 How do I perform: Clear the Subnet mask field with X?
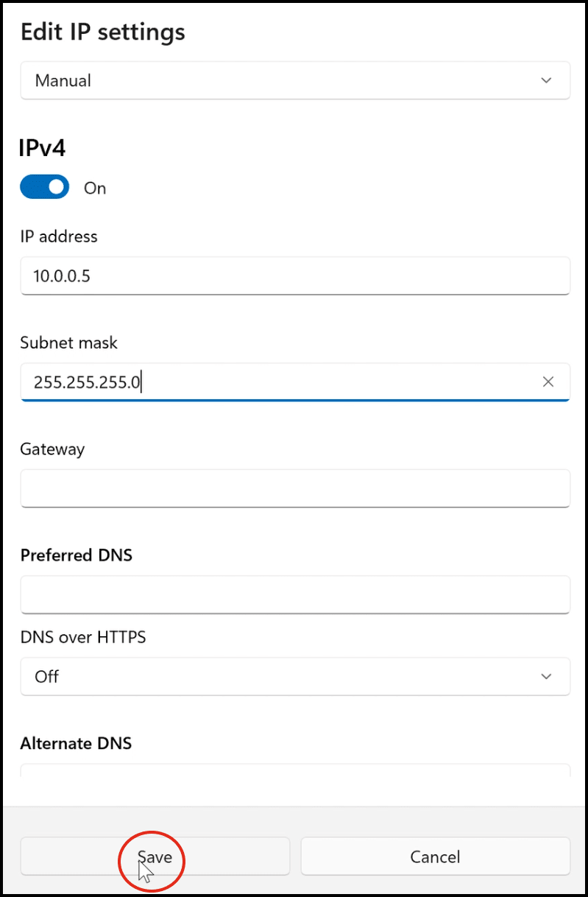(x=548, y=381)
